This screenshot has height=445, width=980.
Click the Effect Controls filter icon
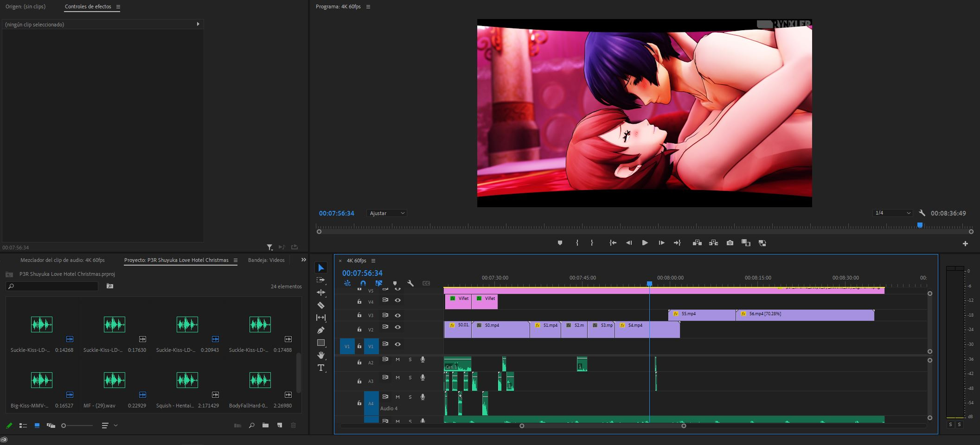coord(269,247)
